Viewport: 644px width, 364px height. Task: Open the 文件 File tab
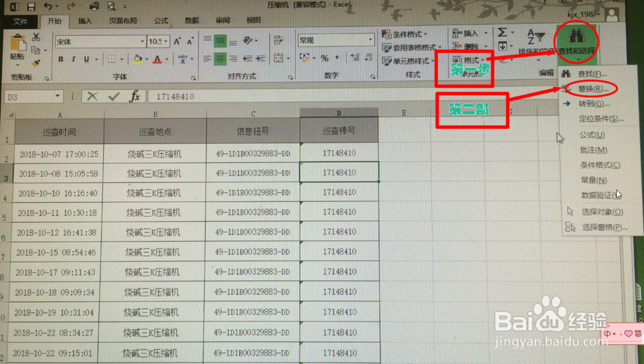tap(20, 21)
